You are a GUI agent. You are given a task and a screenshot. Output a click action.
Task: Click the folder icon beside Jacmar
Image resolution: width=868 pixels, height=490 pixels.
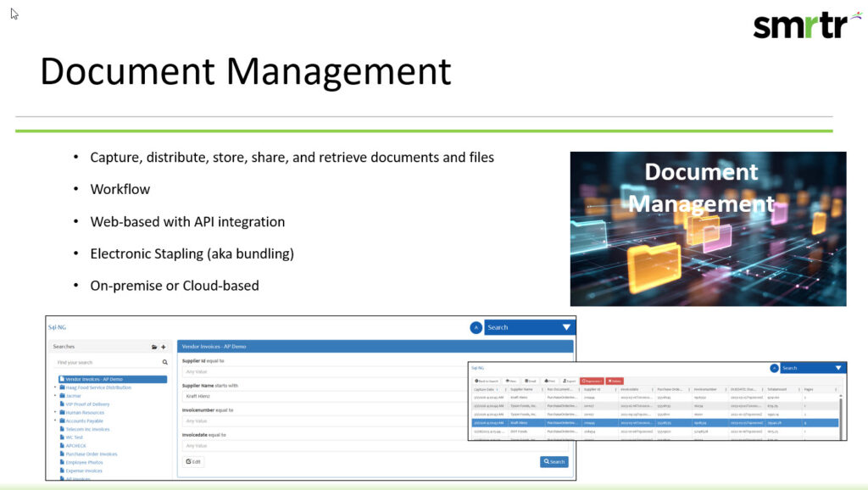pyautogui.click(x=62, y=396)
